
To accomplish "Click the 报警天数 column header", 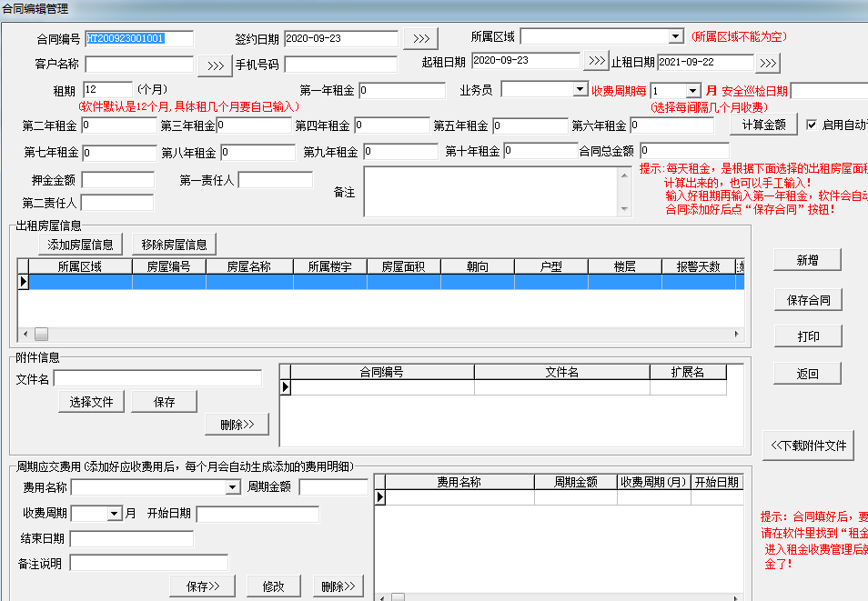I will 698,266.
